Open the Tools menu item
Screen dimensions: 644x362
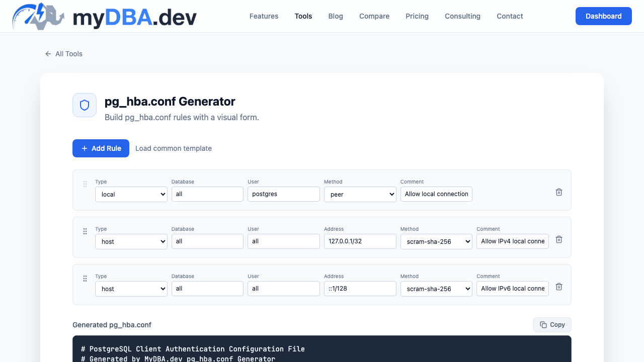coord(303,16)
